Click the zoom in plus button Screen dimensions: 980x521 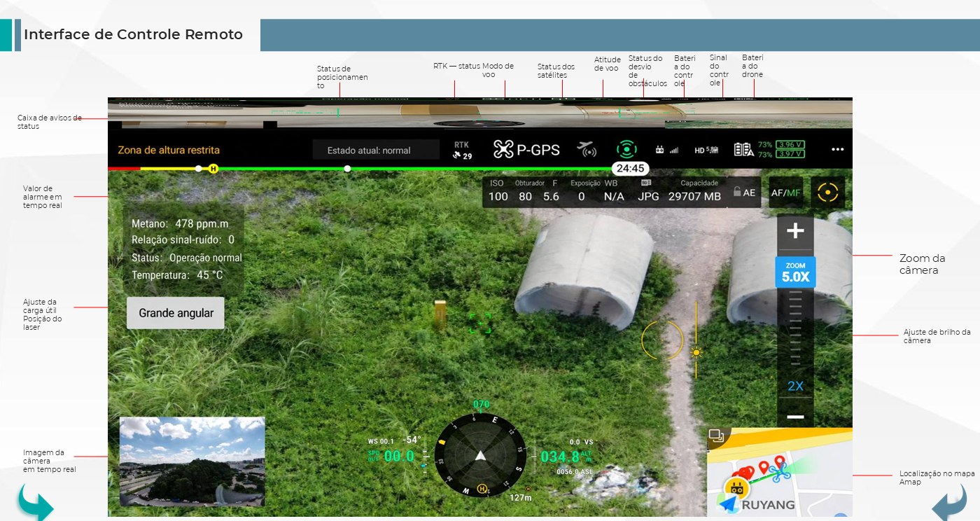(795, 231)
